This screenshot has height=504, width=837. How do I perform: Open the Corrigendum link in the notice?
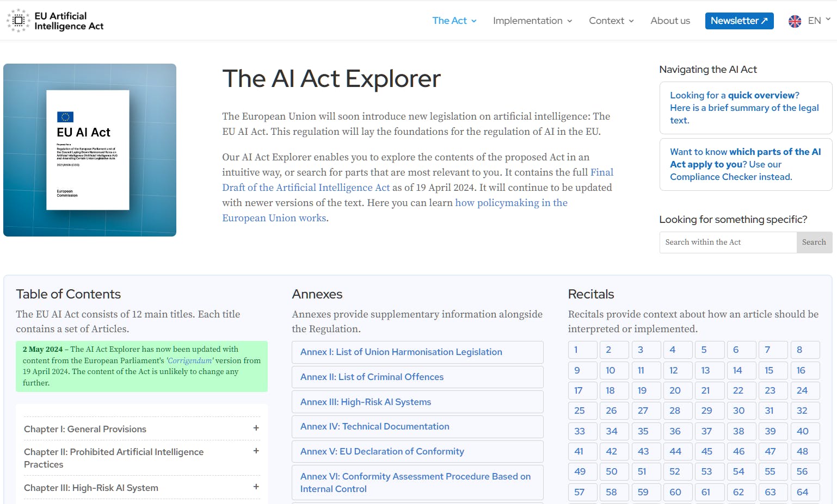190,360
